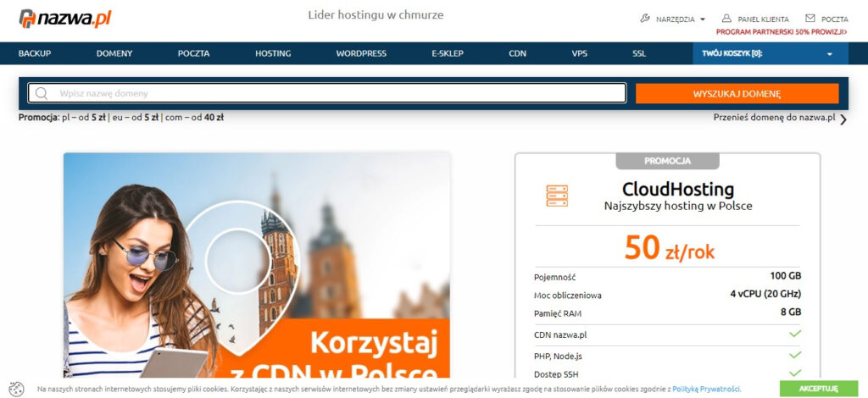This screenshot has width=868, height=398.
Task: Click the arrow next to Przenieś domenę
Action: [x=843, y=119]
